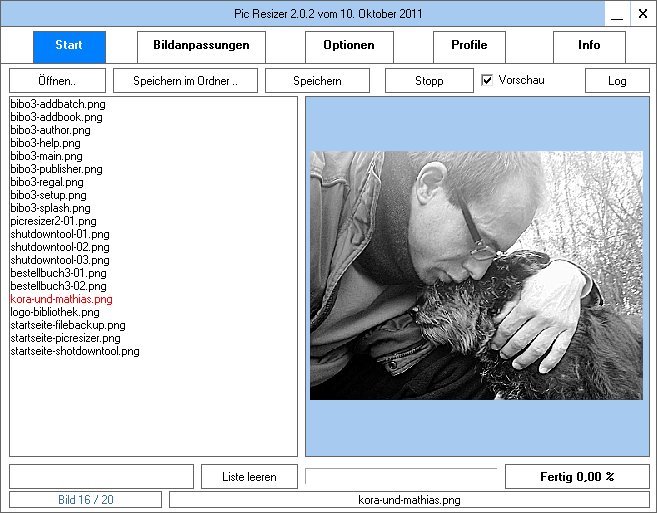This screenshot has height=513, width=657.
Task: Click the progress bar beside Liste leeren
Action: click(x=401, y=476)
